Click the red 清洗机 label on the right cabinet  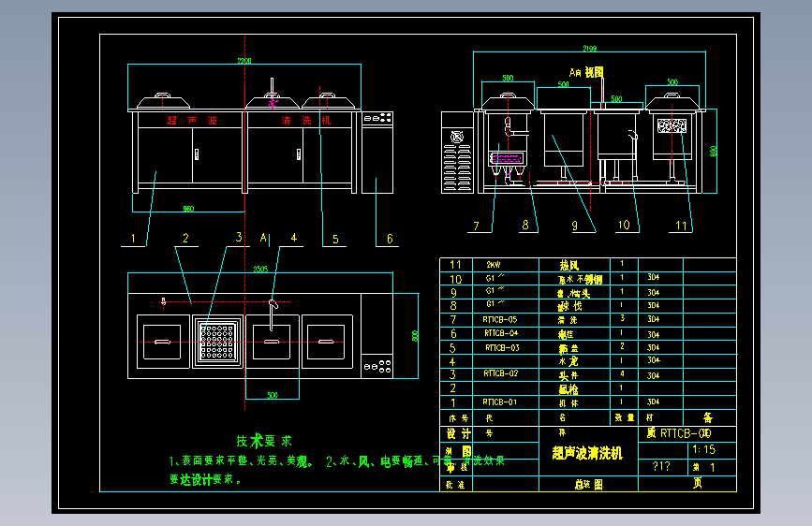[306, 121]
